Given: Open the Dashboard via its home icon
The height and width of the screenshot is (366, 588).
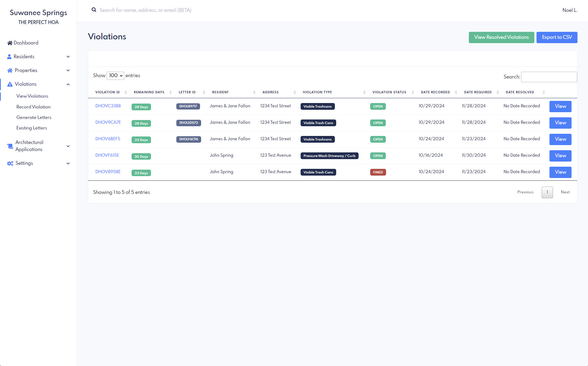Looking at the screenshot, I should click(10, 43).
